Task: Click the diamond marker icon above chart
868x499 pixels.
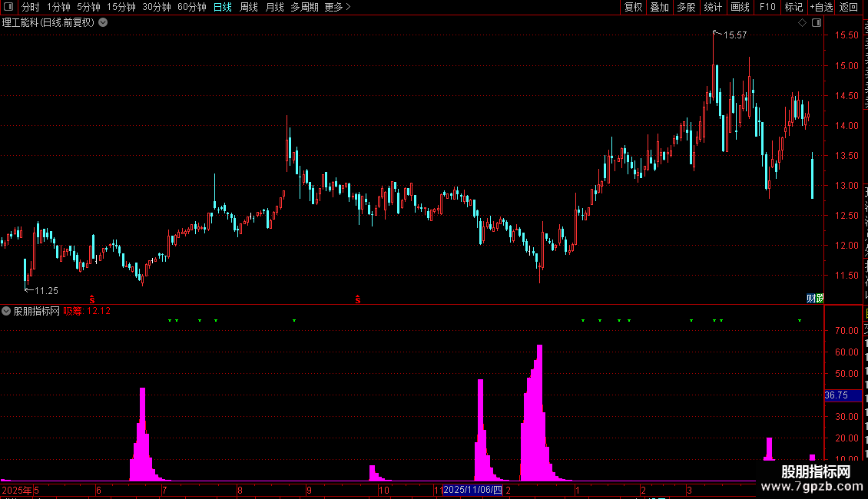Action: (x=802, y=23)
